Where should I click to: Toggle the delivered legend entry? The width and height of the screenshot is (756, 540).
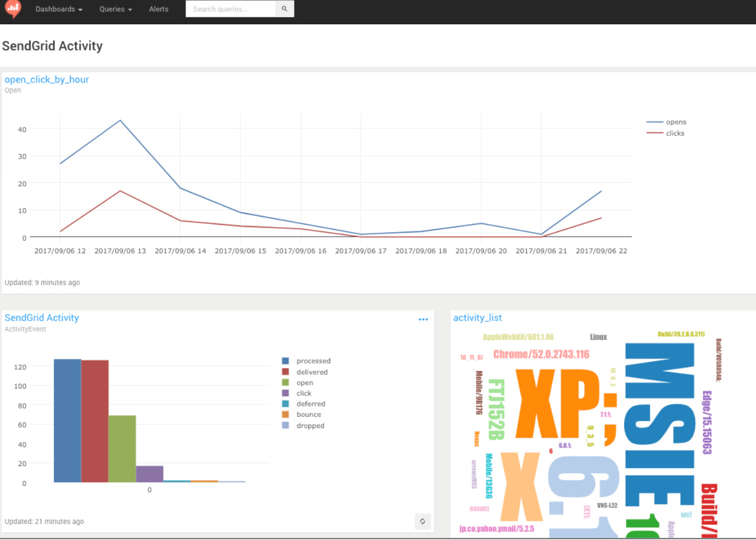[x=305, y=372]
